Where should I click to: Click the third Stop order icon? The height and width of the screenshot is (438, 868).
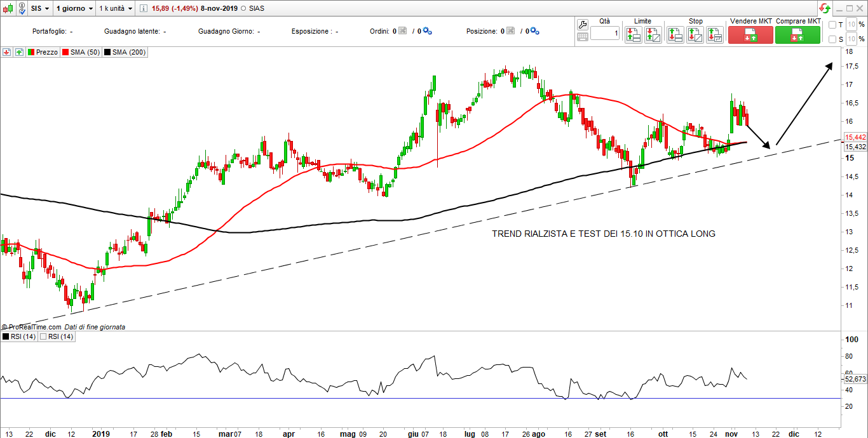(x=715, y=35)
